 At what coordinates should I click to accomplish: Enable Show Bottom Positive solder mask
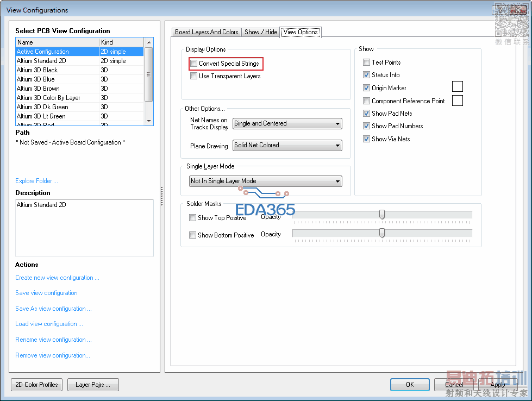tap(193, 235)
